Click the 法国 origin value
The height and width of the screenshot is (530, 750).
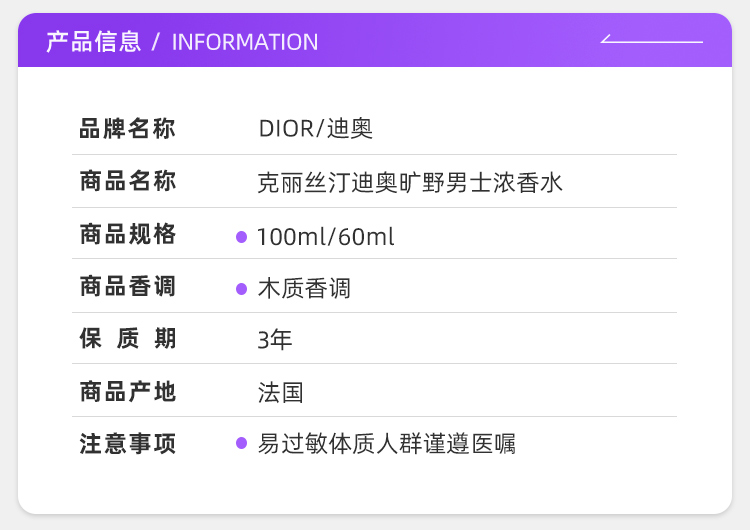point(280,392)
